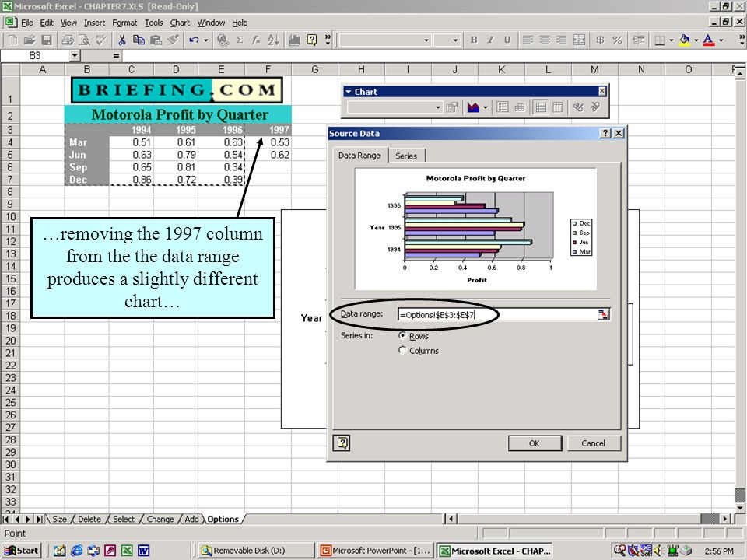Apply Currency Style dollar icon
This screenshot has height=560, width=747.
pyautogui.click(x=600, y=40)
